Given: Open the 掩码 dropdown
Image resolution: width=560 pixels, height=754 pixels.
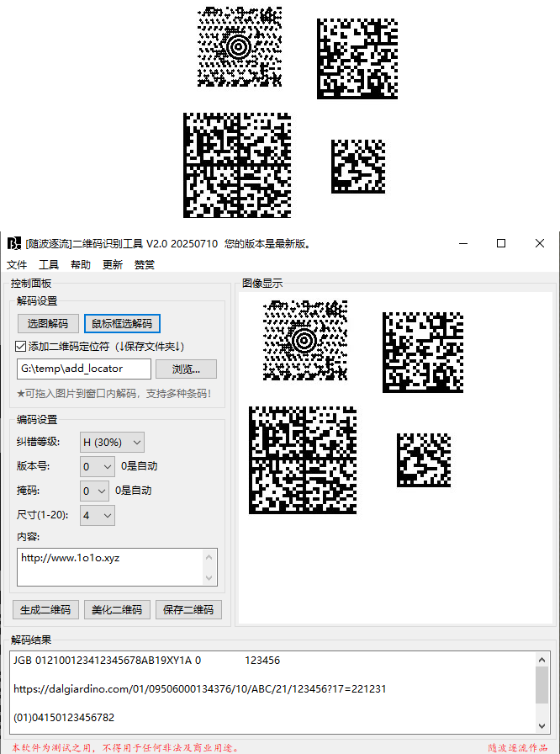Looking at the screenshot, I should pos(94,491).
